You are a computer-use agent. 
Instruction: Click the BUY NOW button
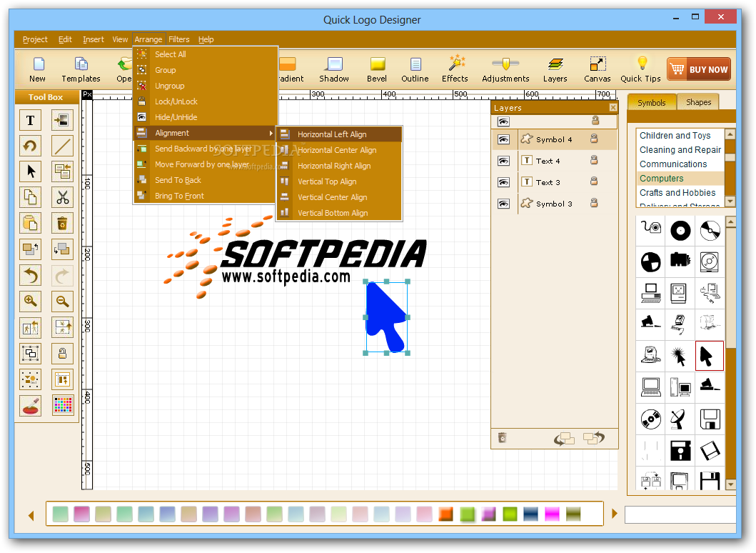coord(699,69)
